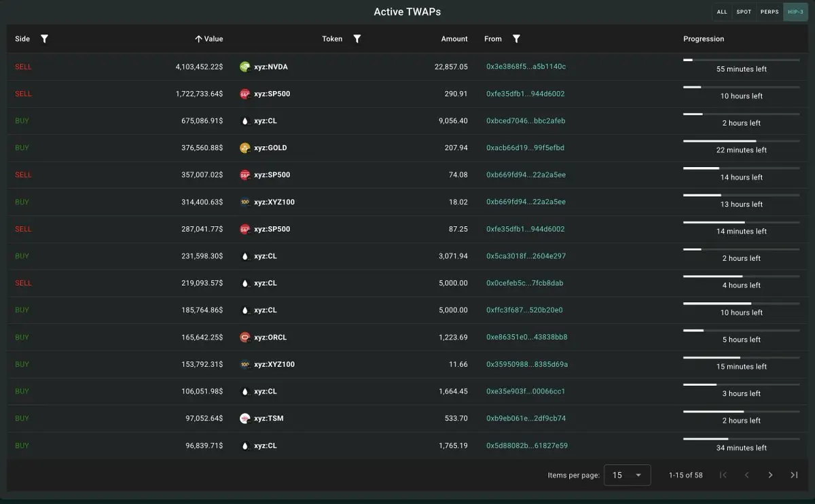Screen dimensions: 815x504
Task: Click the '34 minutes left' text
Action: pos(741,448)
